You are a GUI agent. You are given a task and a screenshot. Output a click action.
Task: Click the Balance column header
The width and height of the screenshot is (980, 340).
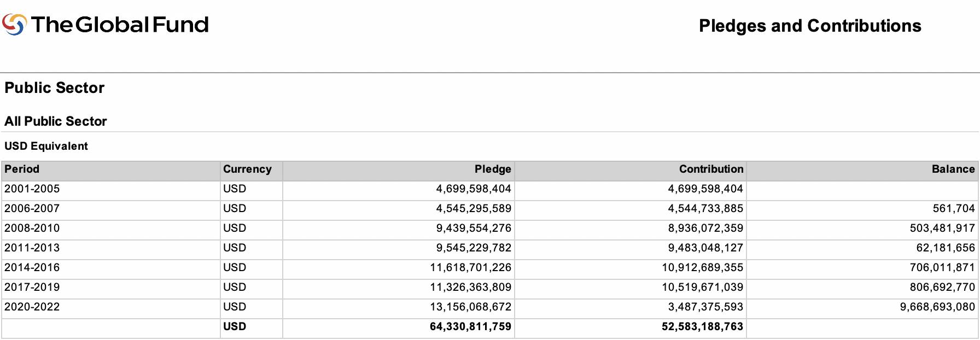[x=953, y=169]
